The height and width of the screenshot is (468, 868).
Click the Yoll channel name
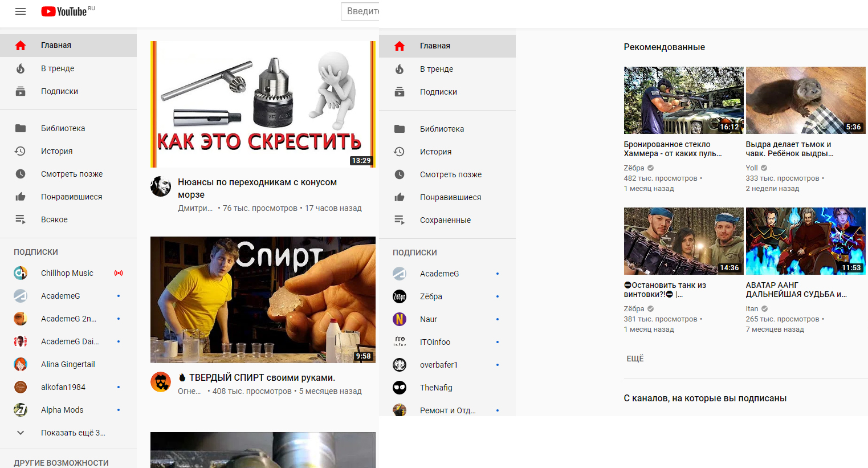752,168
